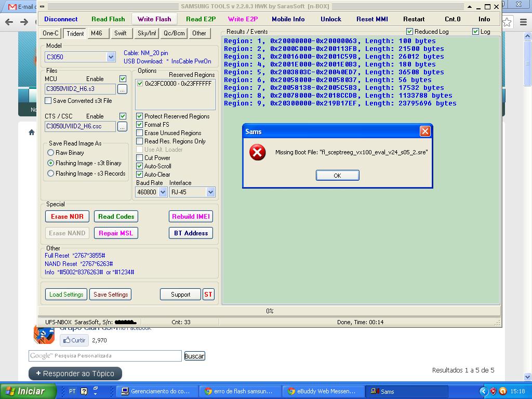Screen dimensions: 532x399
Task: Click the Rebuild IMEI button
Action: [x=191, y=217]
